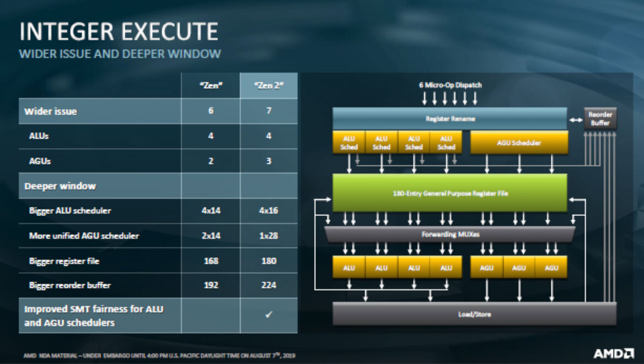This screenshot has width=644, height=364.
Task: Select the AGUs row label
Action: (40, 161)
